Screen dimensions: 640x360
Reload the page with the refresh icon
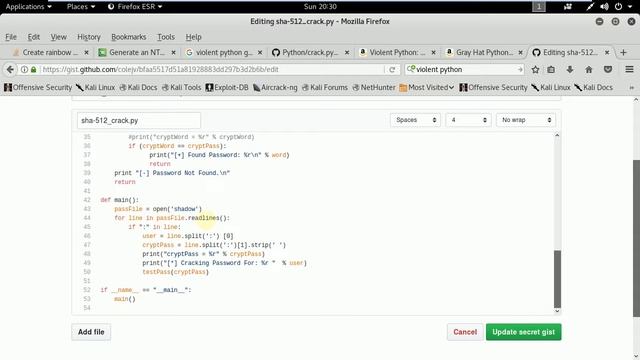[392, 69]
